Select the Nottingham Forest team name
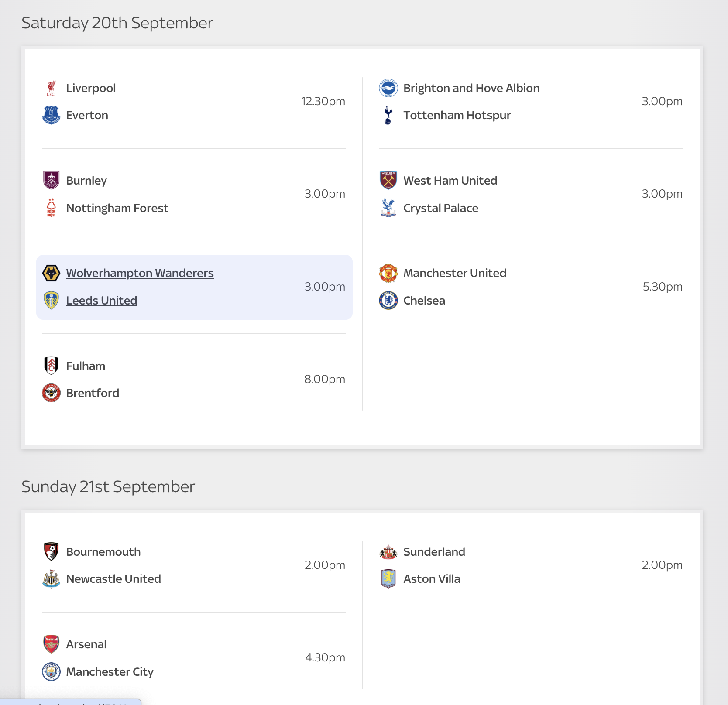 [x=117, y=208]
